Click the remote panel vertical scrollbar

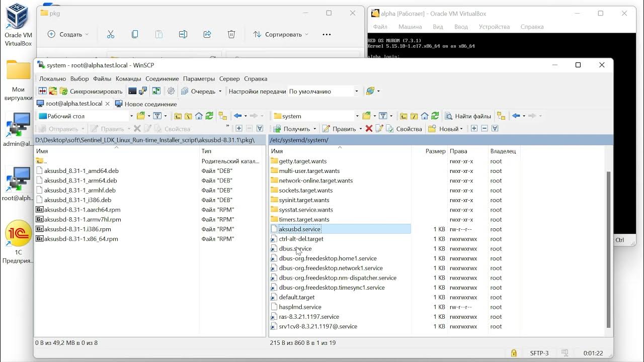click(x=608, y=250)
